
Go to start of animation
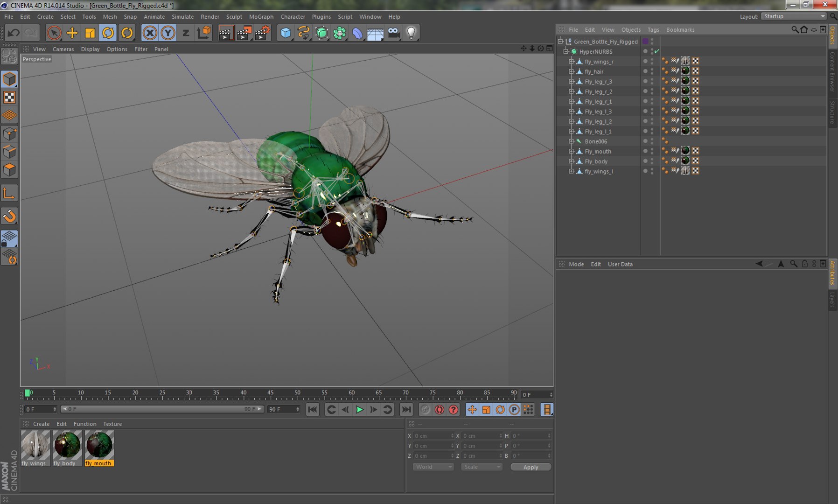312,410
